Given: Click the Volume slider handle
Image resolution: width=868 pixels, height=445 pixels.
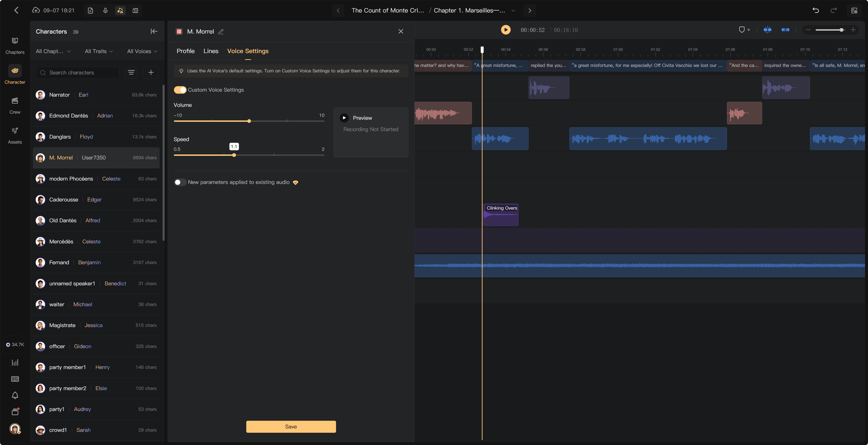Looking at the screenshot, I should click(249, 121).
